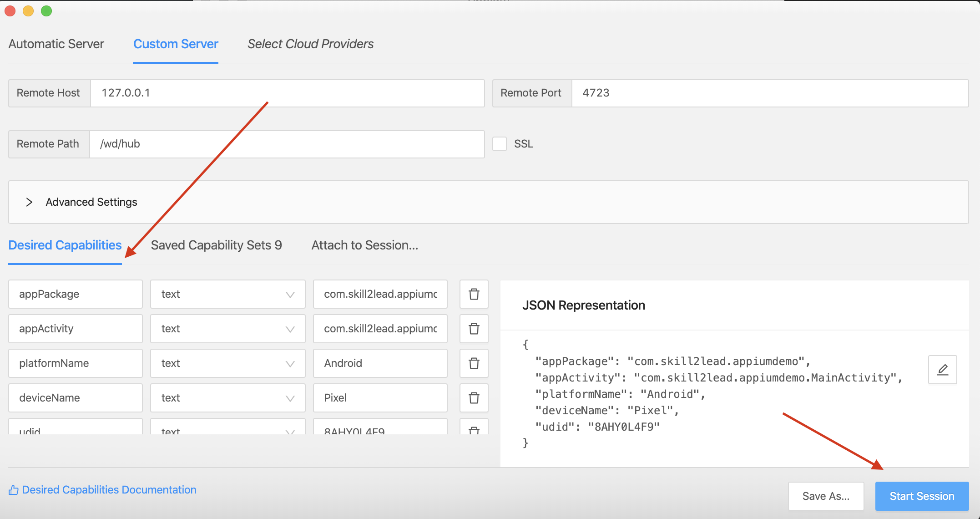Open Select Cloud Providers tab

tap(310, 44)
